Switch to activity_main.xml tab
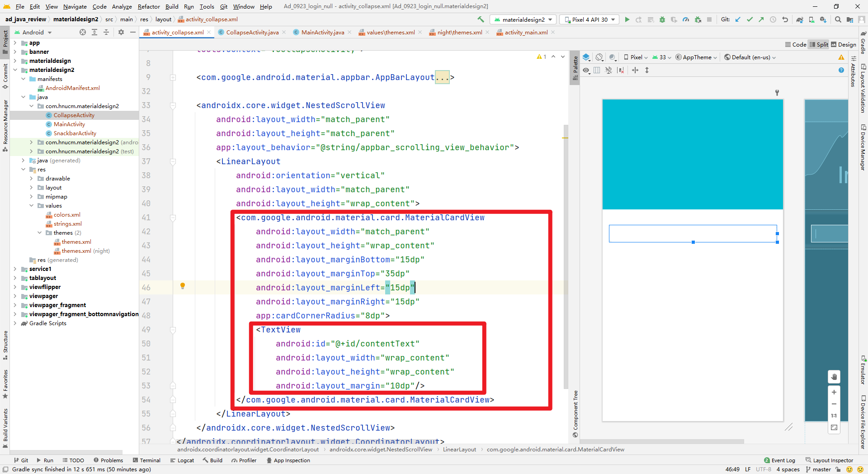Image resolution: width=868 pixels, height=474 pixels. [x=526, y=32]
